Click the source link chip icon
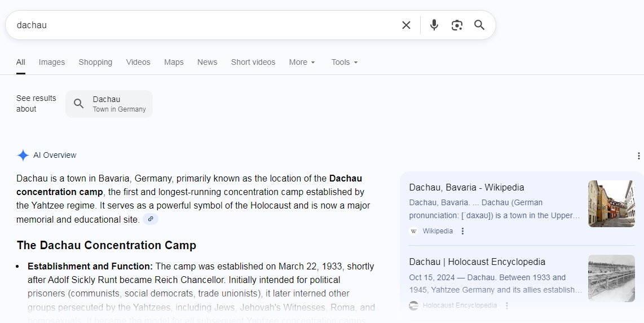 (x=151, y=219)
